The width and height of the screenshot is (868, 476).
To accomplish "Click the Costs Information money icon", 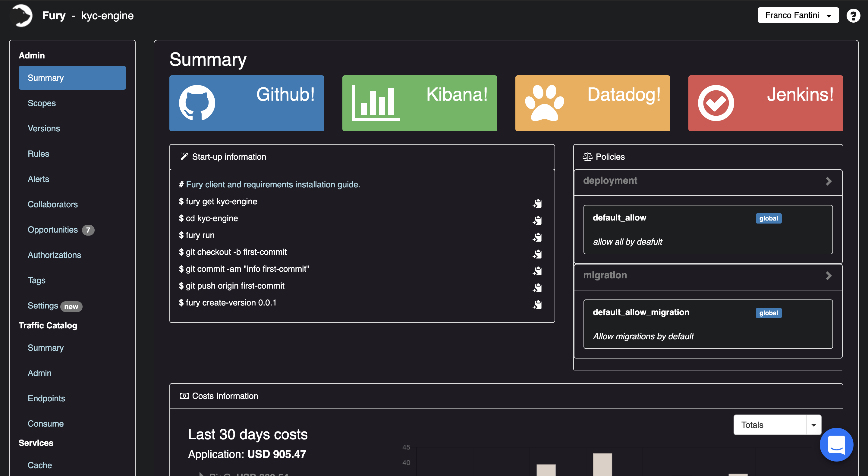I will click(x=184, y=396).
